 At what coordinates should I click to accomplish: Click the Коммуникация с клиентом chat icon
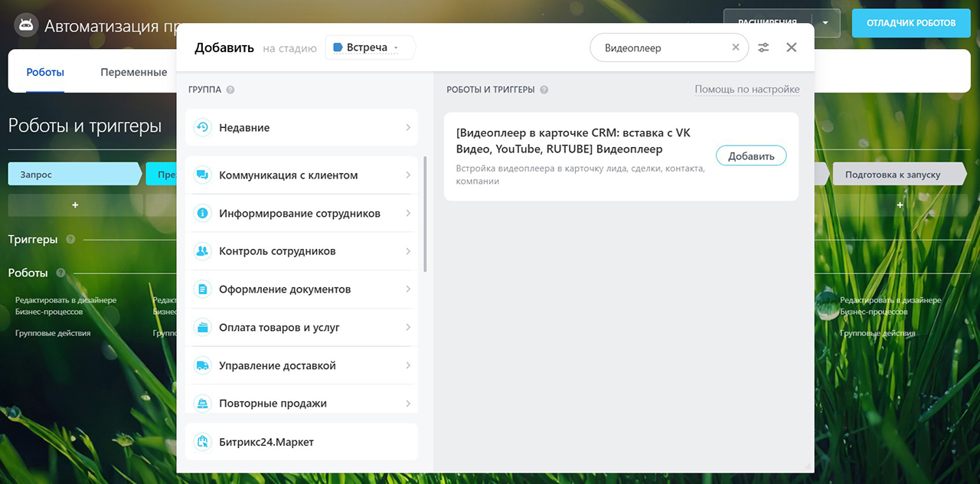[203, 175]
